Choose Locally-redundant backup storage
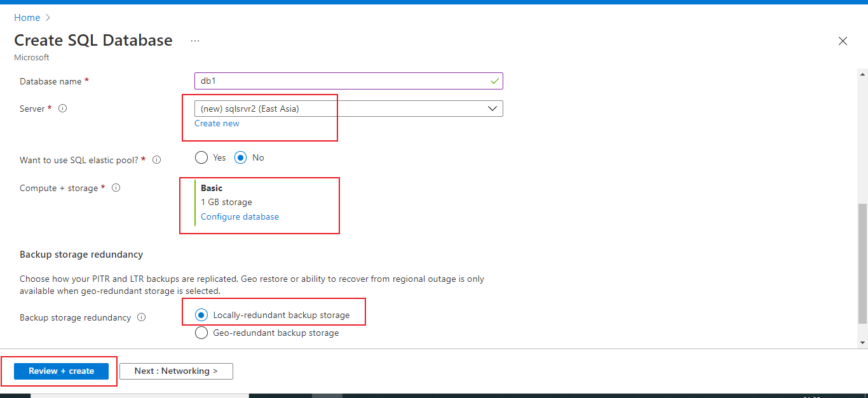This screenshot has width=868, height=398. pyautogui.click(x=201, y=315)
